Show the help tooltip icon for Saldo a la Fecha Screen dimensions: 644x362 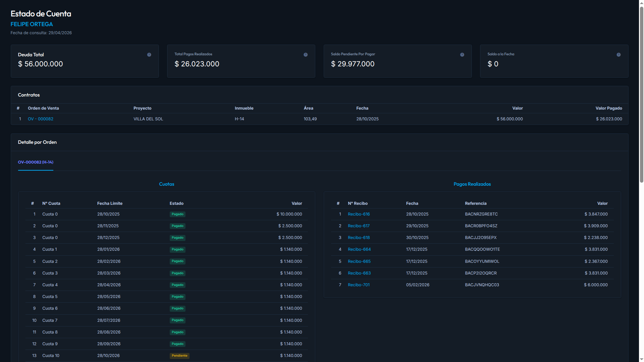click(619, 55)
